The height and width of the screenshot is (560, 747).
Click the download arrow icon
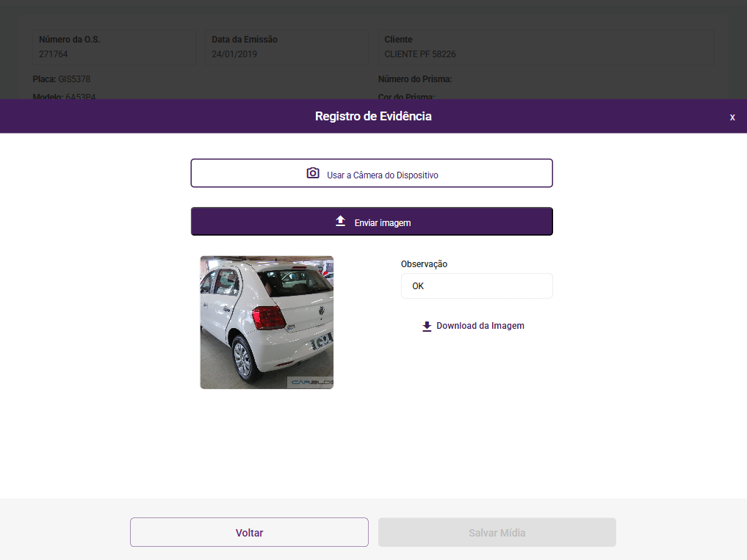click(x=427, y=326)
